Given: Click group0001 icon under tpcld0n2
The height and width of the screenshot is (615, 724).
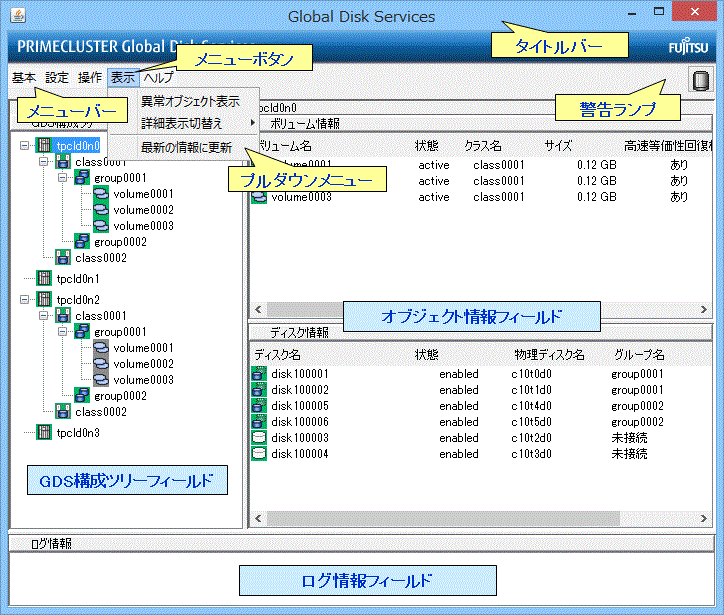Looking at the screenshot, I should [82, 331].
